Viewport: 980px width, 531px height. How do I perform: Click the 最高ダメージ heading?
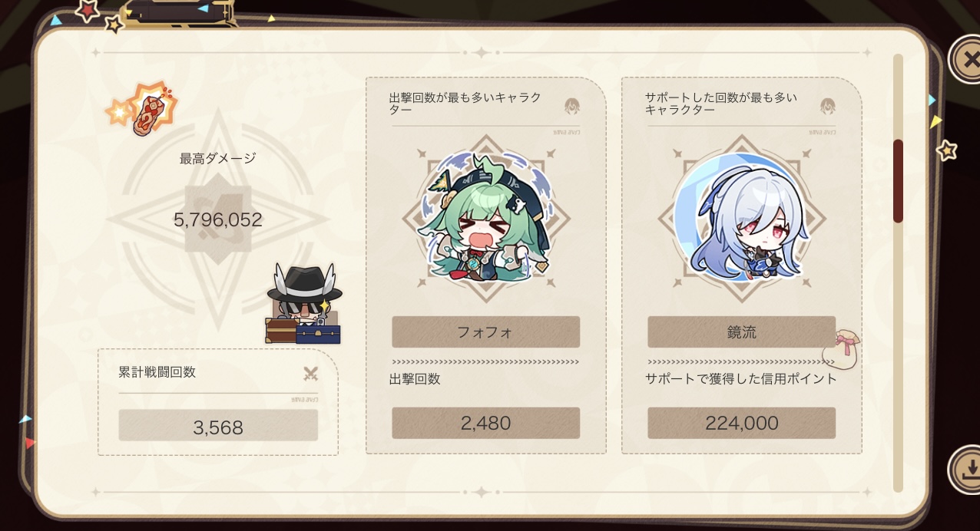217,159
